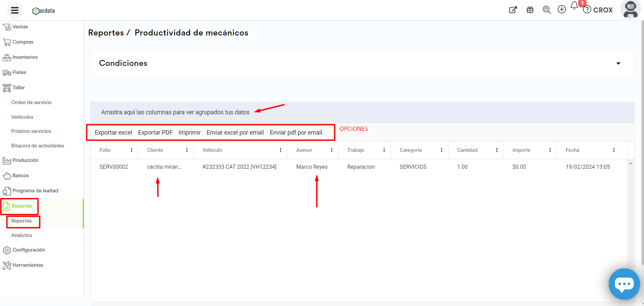Open the gift icon in top bar
Image resolution: width=644 pixels, height=306 pixels.
click(530, 10)
